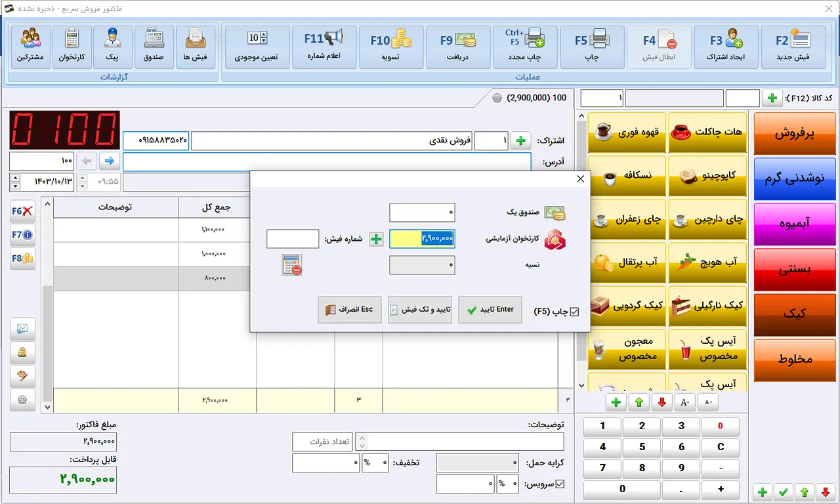840x504 pixels.
Task: Add carrot juice (آب هویج) product
Action: coord(707,262)
